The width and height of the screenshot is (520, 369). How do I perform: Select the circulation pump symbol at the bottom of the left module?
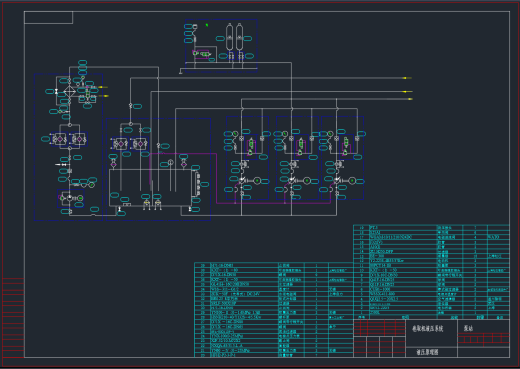tap(70, 198)
